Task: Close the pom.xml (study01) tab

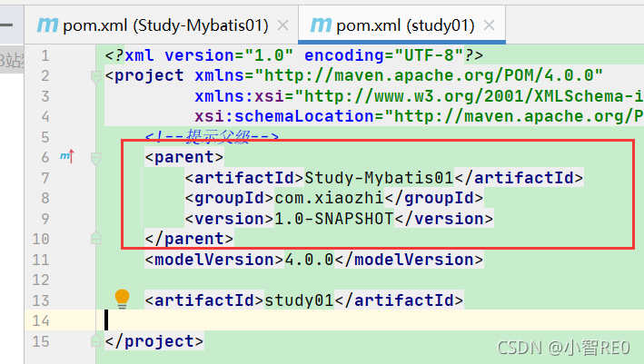Action: pos(489,25)
